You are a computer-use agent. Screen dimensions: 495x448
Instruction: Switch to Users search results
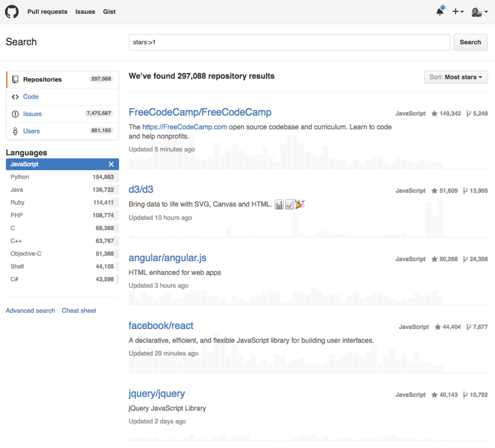[x=63, y=131]
